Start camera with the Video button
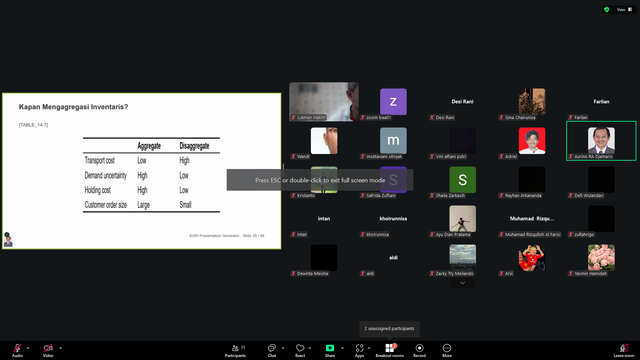The height and width of the screenshot is (360, 640). (x=48, y=350)
